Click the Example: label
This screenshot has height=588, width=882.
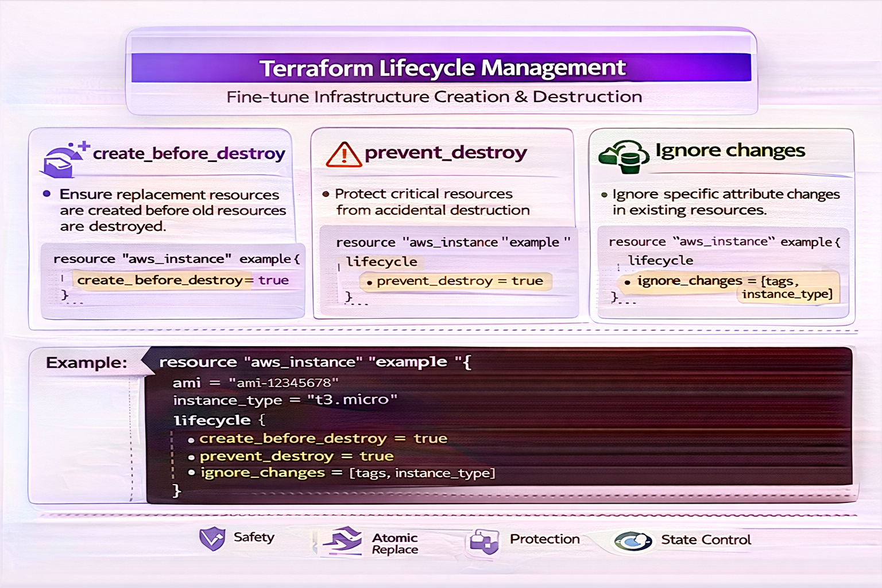point(87,363)
